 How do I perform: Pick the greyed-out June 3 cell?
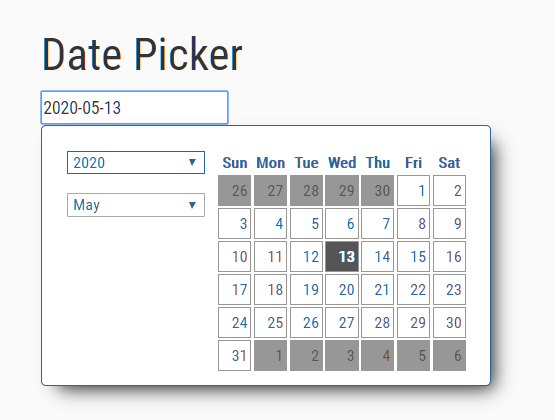pyautogui.click(x=342, y=355)
